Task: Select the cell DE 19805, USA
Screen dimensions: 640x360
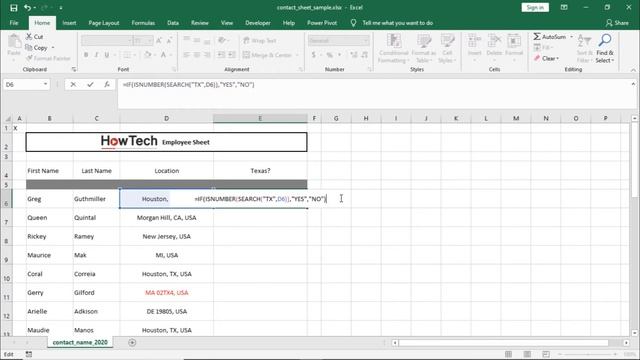Action: [167, 311]
